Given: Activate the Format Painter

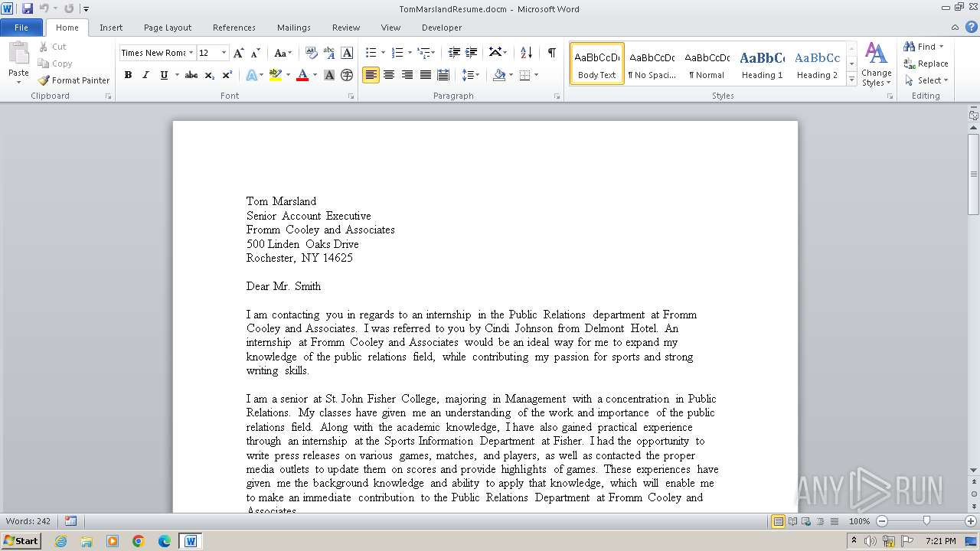Looking at the screenshot, I should [x=74, y=80].
